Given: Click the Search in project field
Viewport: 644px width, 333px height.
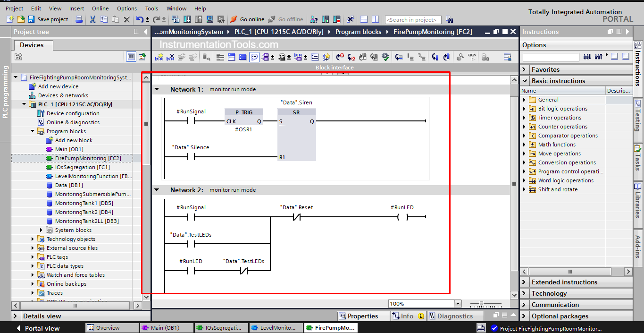Looking at the screenshot, I should click(x=413, y=19).
